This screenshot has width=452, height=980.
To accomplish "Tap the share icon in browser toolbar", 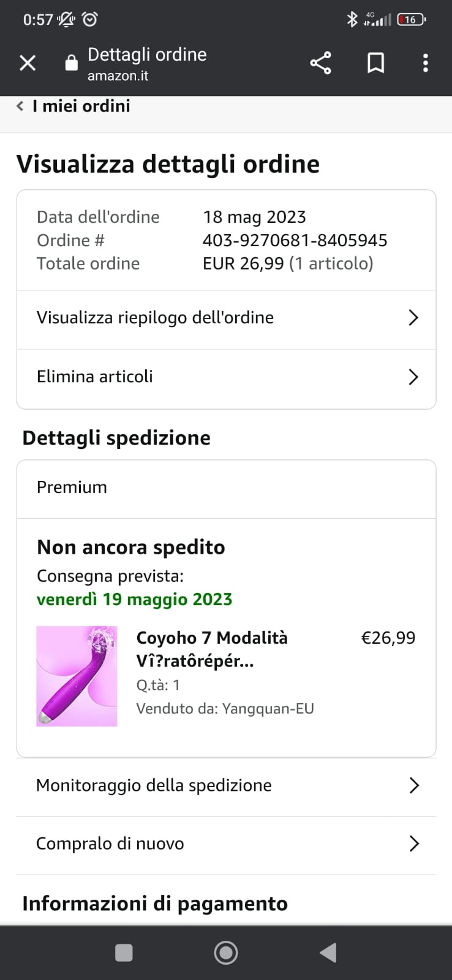I will (x=320, y=63).
